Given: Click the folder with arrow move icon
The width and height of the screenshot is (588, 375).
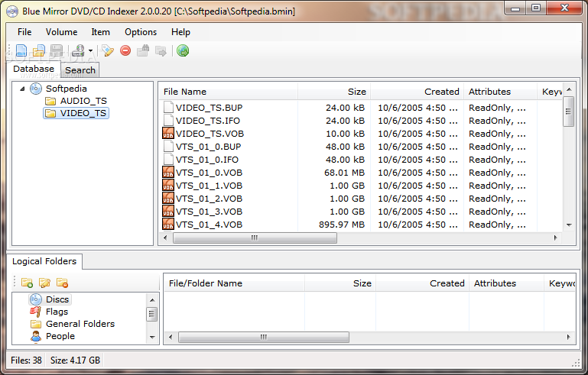Looking at the screenshot, I should pos(161,51).
